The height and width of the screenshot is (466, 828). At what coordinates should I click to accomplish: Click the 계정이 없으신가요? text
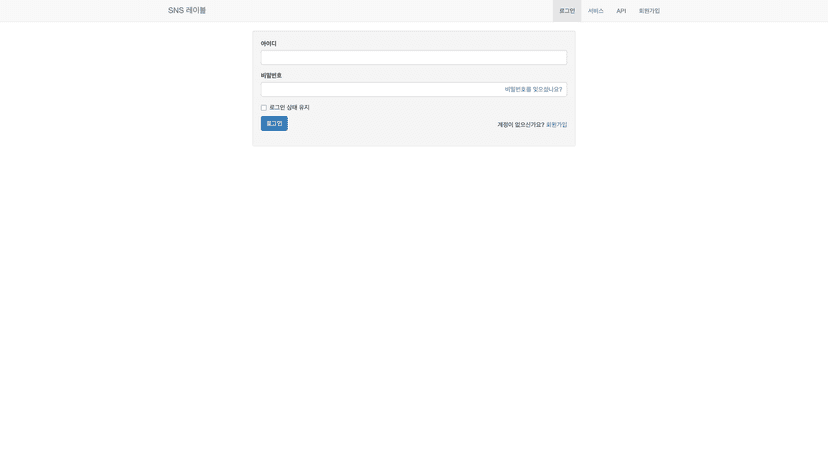pyautogui.click(x=520, y=125)
